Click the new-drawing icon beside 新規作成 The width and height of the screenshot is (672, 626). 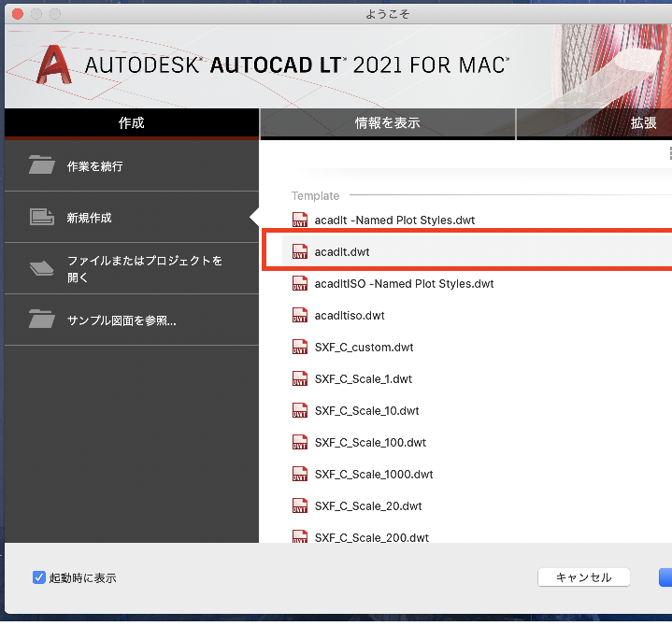coord(41,217)
